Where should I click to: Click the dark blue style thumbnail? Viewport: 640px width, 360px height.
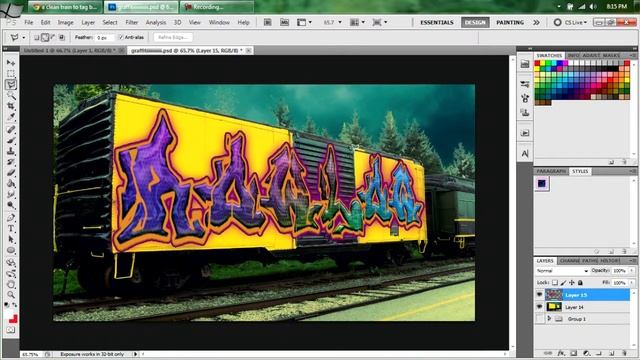(x=542, y=184)
